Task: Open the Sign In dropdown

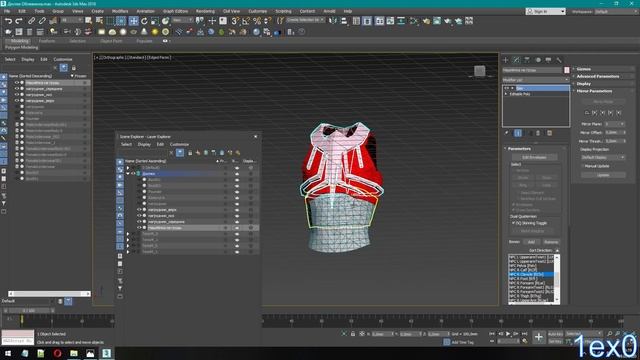Action: tap(545, 11)
